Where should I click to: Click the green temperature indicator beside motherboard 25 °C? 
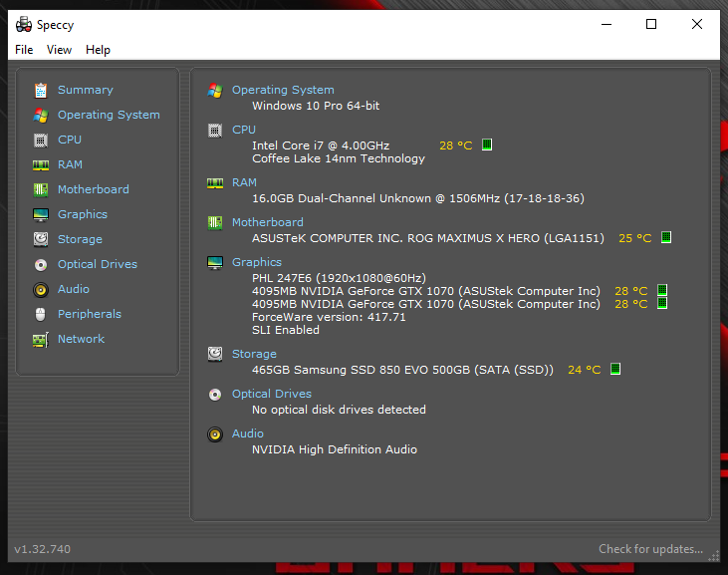coord(666,237)
